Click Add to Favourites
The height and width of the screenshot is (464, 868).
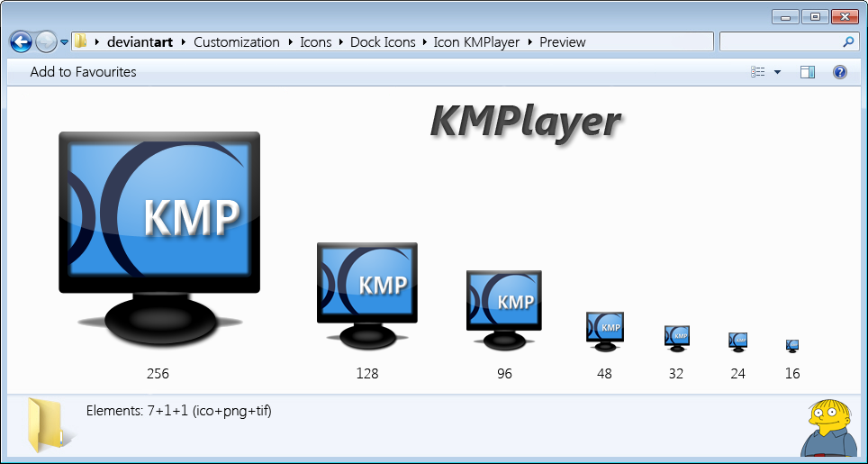tap(83, 72)
